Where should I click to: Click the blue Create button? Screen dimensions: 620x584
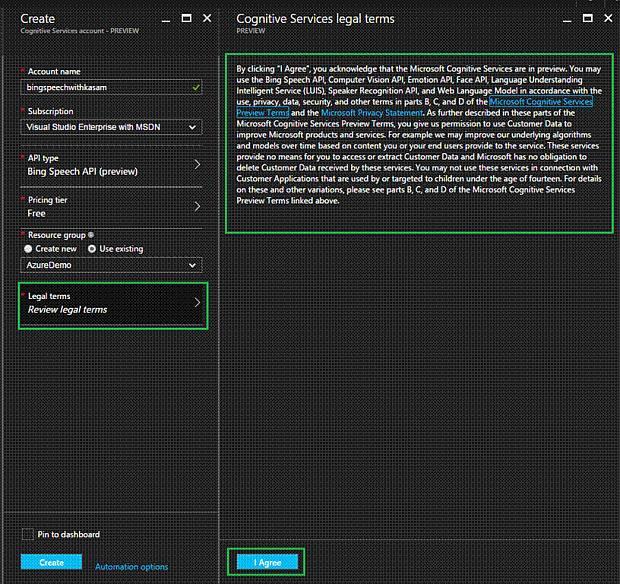coord(51,563)
